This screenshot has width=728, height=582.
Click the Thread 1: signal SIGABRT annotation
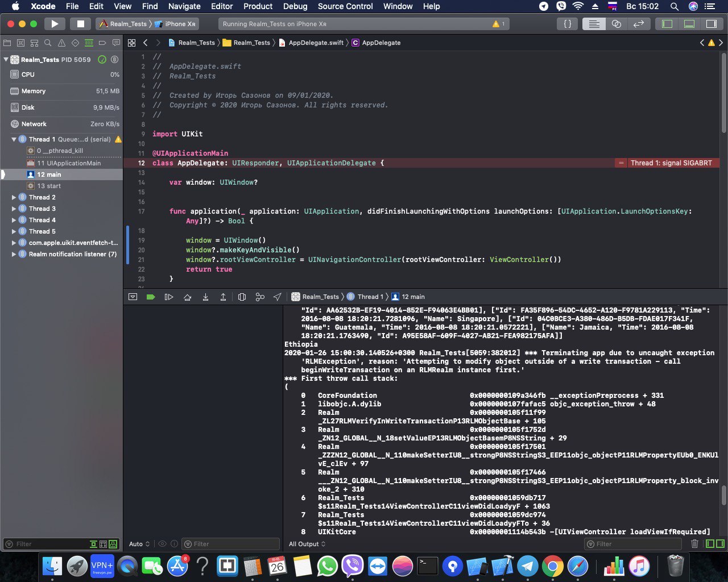tap(671, 163)
